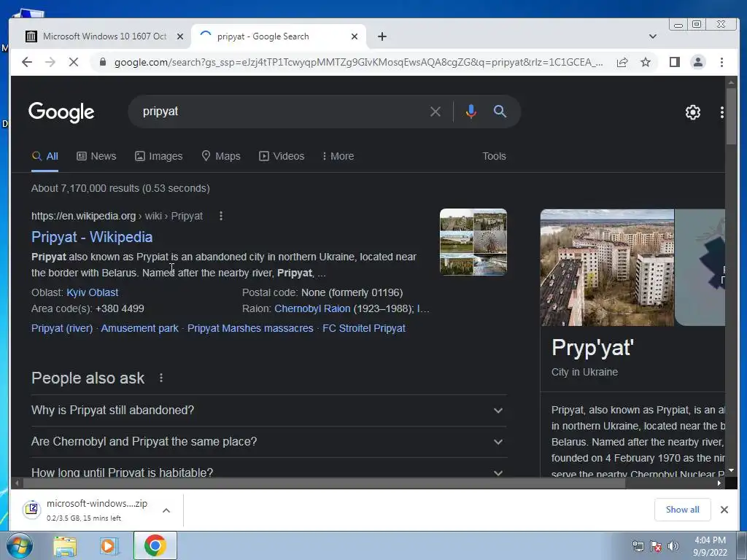The width and height of the screenshot is (747, 560).
Task: Start voice search with the microphone
Action: [x=471, y=112]
